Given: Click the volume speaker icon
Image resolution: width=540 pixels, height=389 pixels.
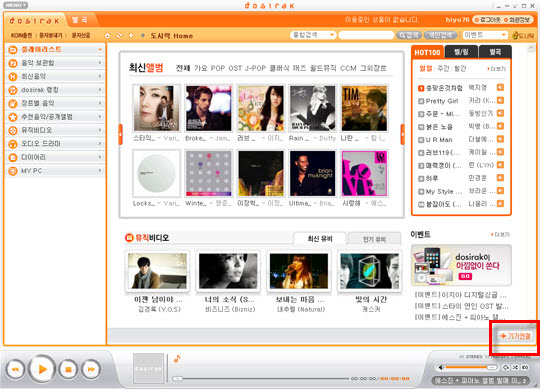Looking at the screenshot, I should [x=441, y=368].
